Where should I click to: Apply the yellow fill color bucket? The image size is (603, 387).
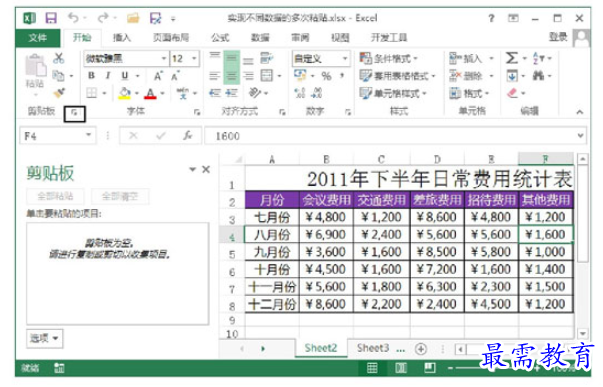124,93
